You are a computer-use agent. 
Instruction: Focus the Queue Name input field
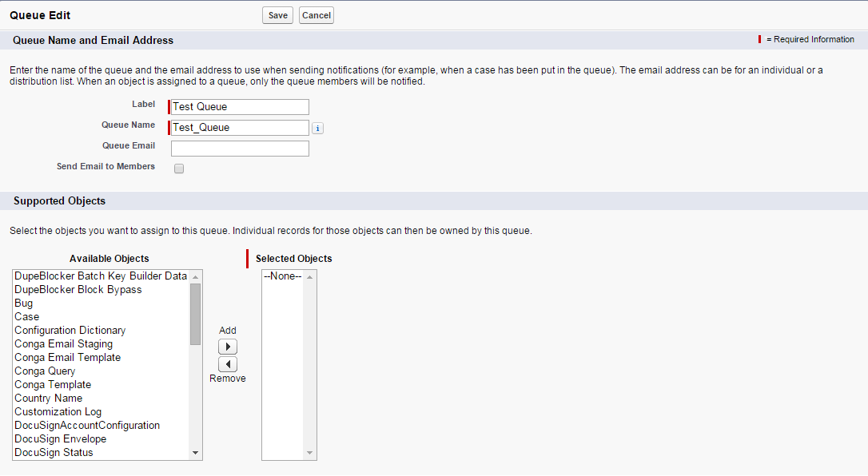[x=240, y=128]
